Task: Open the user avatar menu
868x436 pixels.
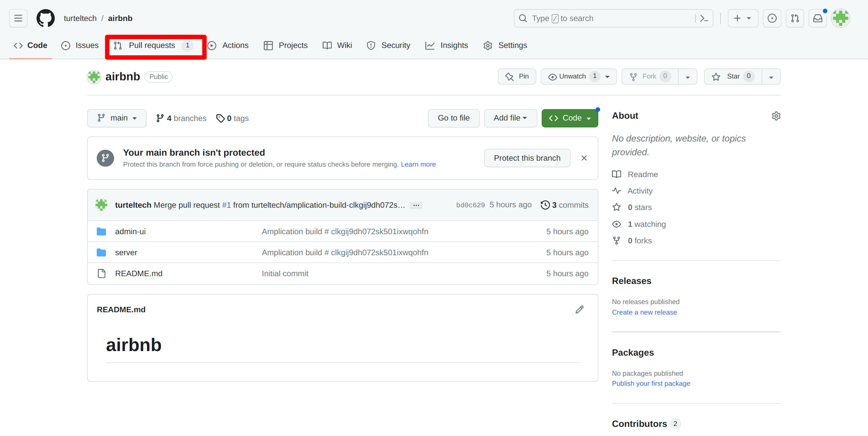Action: tap(841, 18)
